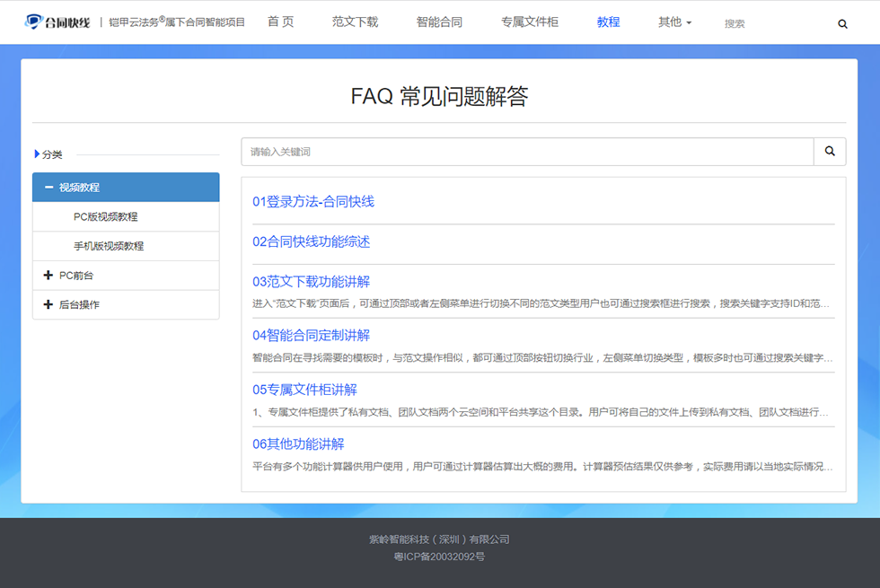This screenshot has height=588, width=880.
Task: Click the 06 article summary starting 平台有多个功能计算器
Action: point(542,467)
